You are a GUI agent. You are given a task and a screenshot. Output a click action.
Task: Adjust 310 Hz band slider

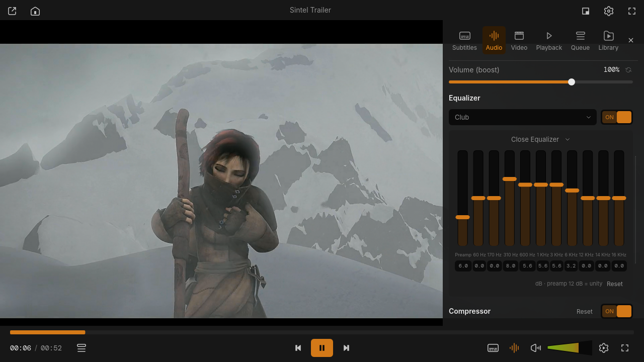509,198
